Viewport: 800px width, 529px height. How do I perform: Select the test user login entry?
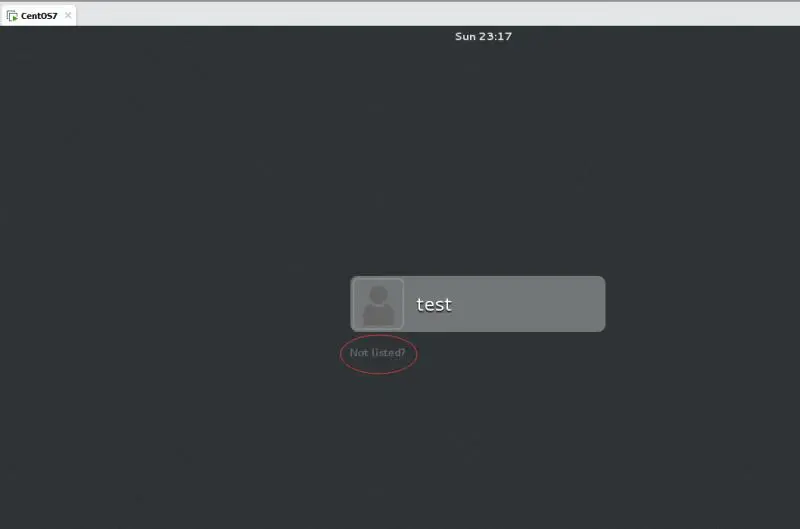[478, 304]
